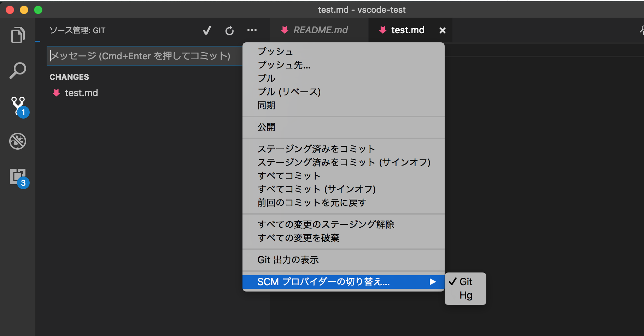The width and height of the screenshot is (644, 336).
Task: Refresh the source control view
Action: [229, 30]
